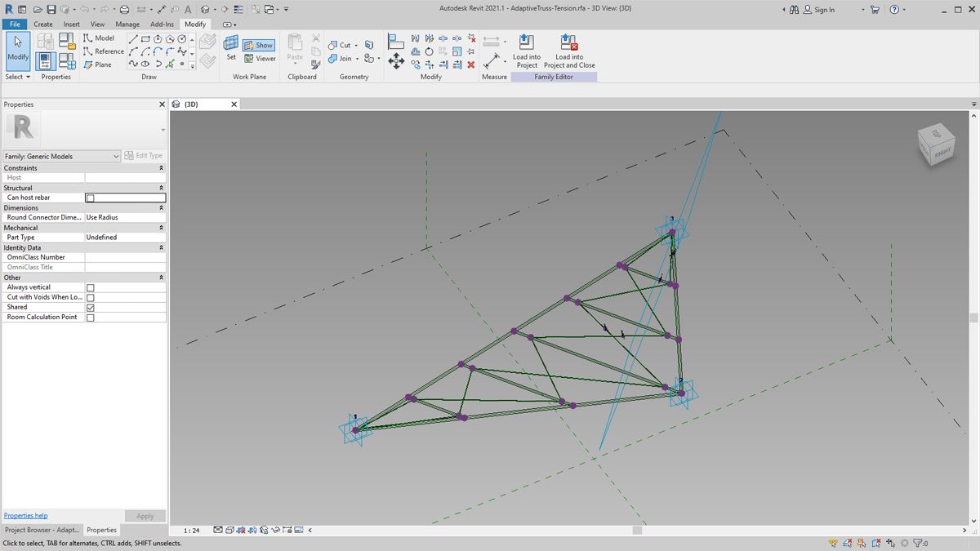The height and width of the screenshot is (551, 980).
Task: Collapse the Constraints properties section
Action: pyautogui.click(x=160, y=168)
